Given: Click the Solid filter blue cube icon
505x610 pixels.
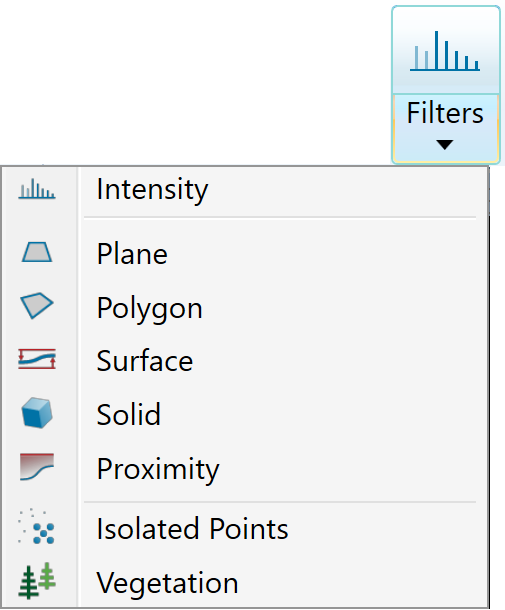Looking at the screenshot, I should [x=37, y=413].
